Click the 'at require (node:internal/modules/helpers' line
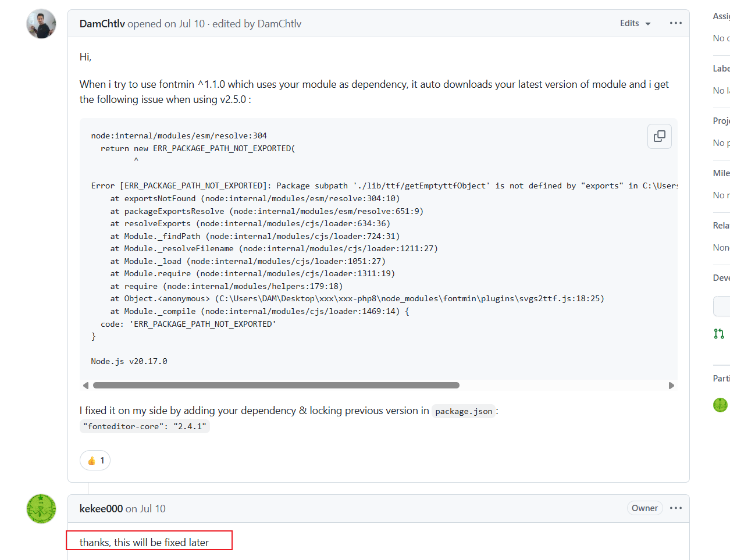 click(x=227, y=286)
